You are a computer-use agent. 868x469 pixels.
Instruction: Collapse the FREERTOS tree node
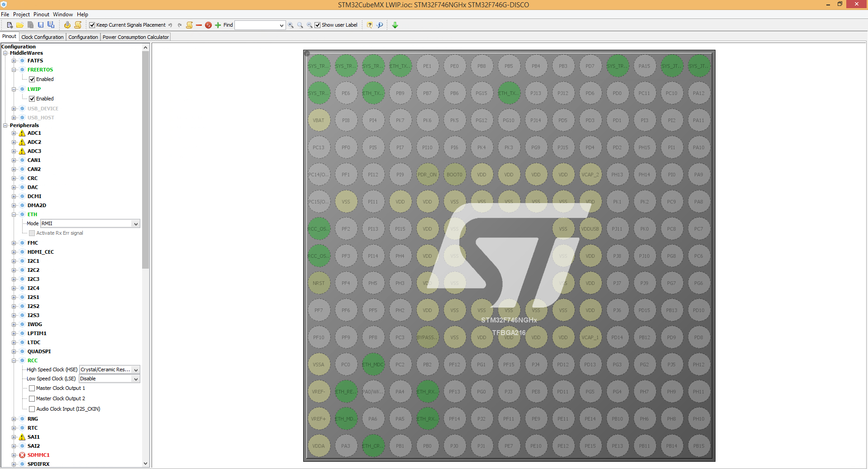coord(14,70)
